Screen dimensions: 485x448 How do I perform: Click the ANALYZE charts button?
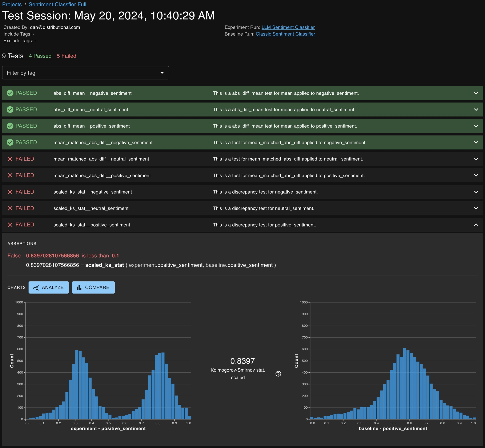pos(49,287)
